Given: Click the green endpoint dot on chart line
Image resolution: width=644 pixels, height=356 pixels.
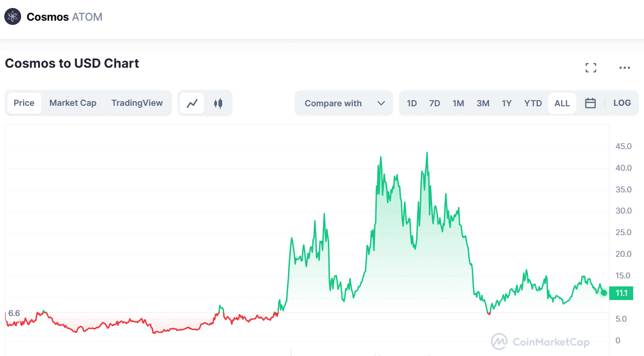Looking at the screenshot, I should coord(604,293).
